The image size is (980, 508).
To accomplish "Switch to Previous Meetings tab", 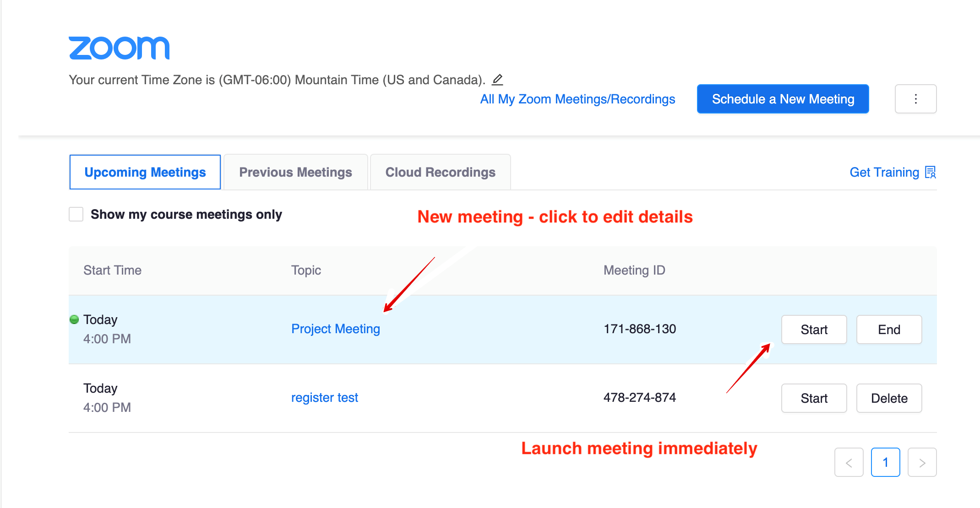I will click(295, 172).
